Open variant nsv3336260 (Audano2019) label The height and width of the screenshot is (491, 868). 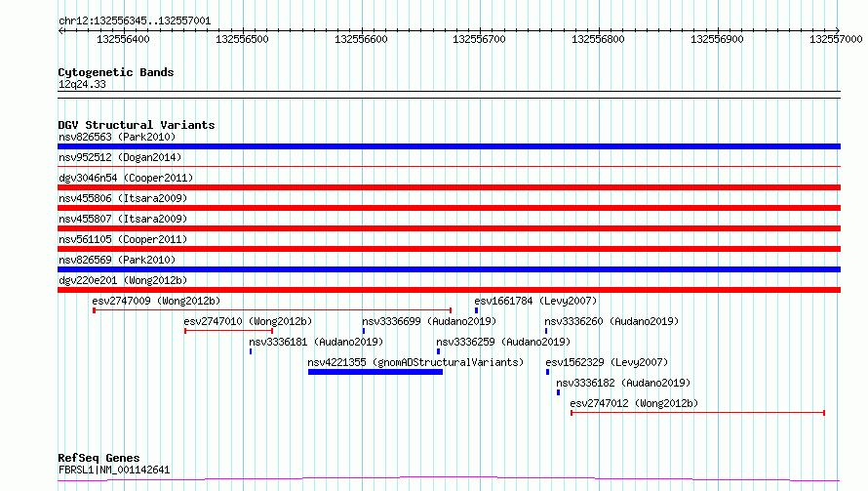point(612,321)
